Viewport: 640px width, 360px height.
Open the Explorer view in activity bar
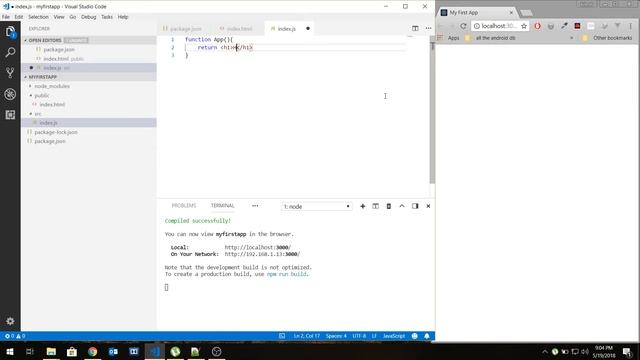pos(10,31)
